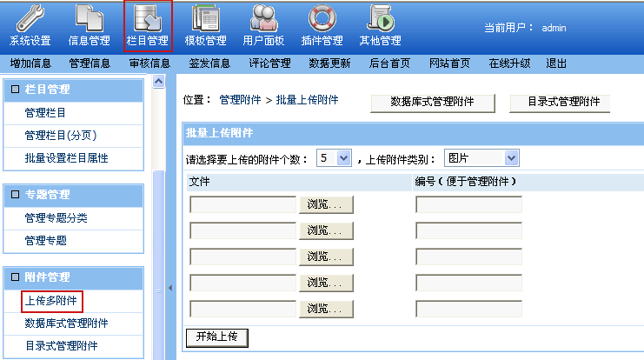Go to 增加信息 menu item
The width and height of the screenshot is (644, 360).
(30, 63)
